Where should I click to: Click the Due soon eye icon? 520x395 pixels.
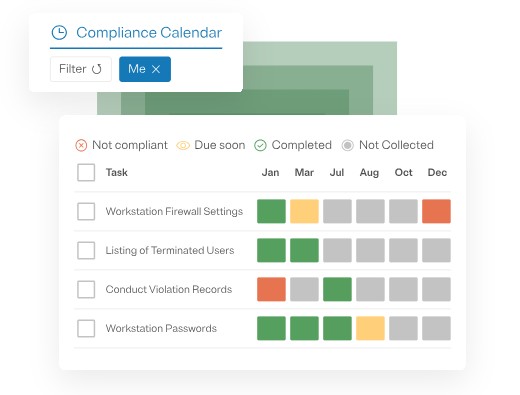pos(183,145)
